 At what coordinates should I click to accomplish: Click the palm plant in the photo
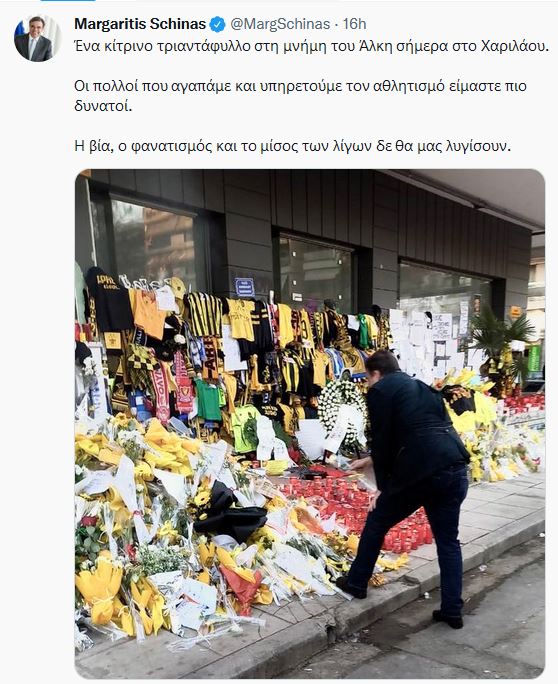pos(502,336)
